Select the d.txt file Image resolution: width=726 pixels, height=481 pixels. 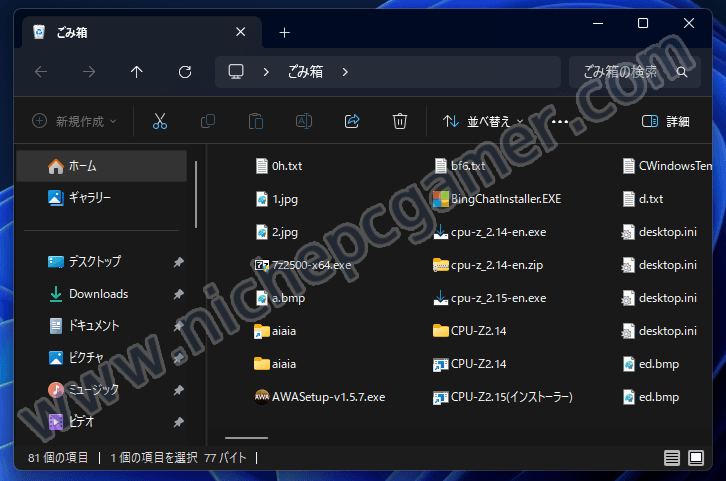tap(643, 199)
